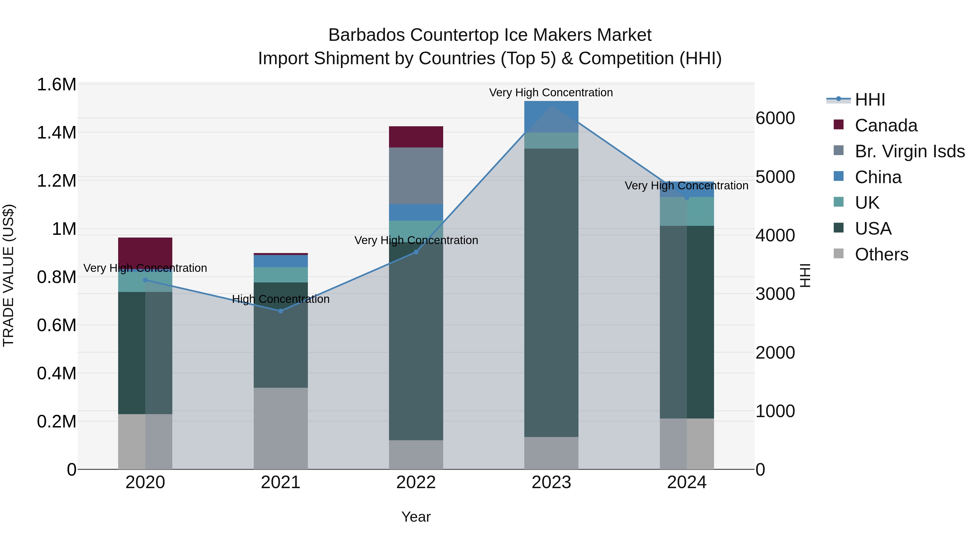980x551 pixels.
Task: Click the 2021 HHI data point
Action: [281, 311]
